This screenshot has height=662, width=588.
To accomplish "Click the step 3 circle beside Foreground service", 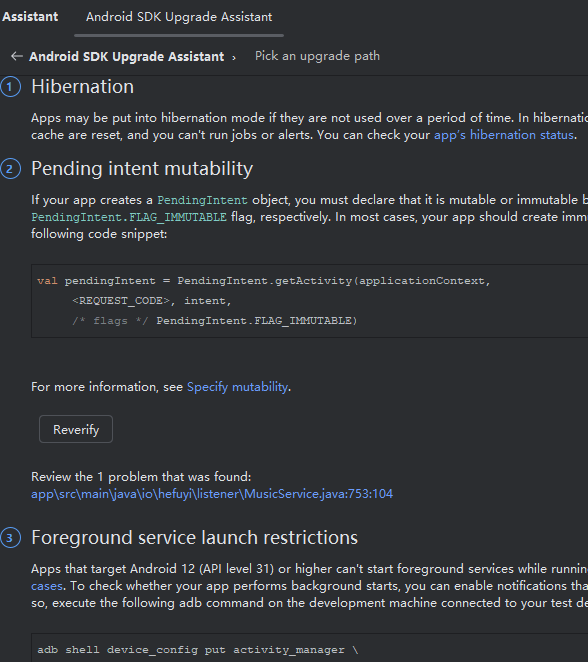I will point(10,538).
